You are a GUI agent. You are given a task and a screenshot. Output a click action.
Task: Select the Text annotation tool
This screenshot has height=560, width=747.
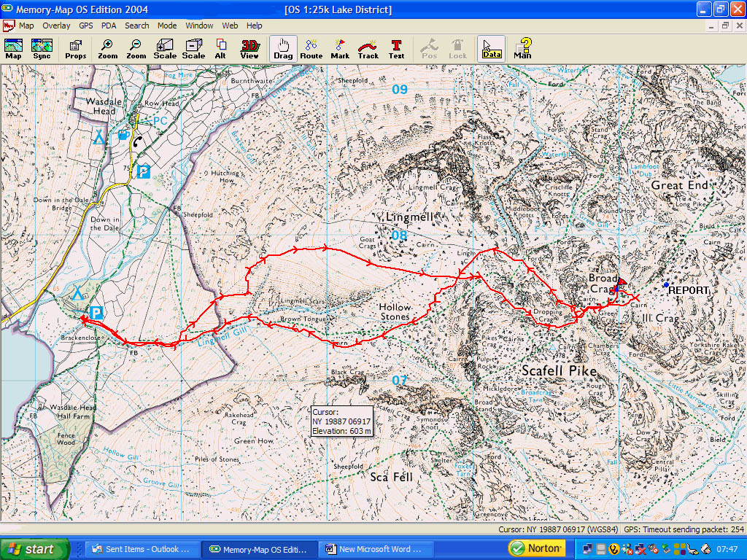(396, 49)
